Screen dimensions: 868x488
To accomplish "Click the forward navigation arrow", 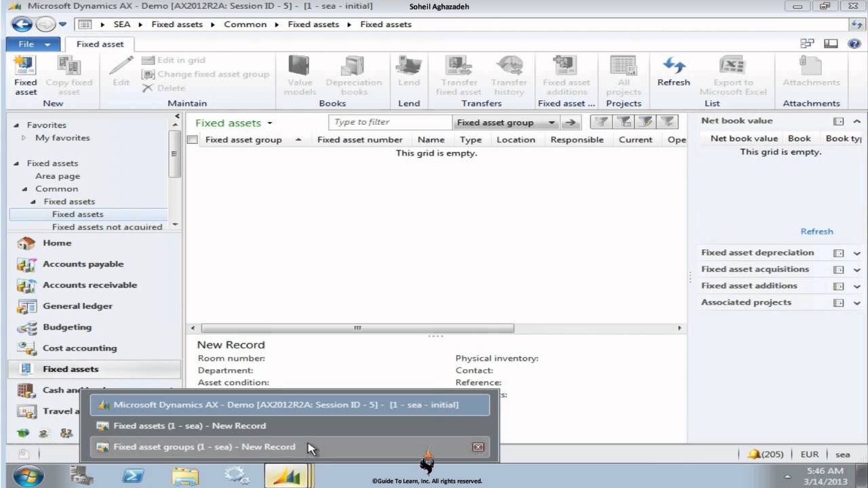I will point(45,24).
